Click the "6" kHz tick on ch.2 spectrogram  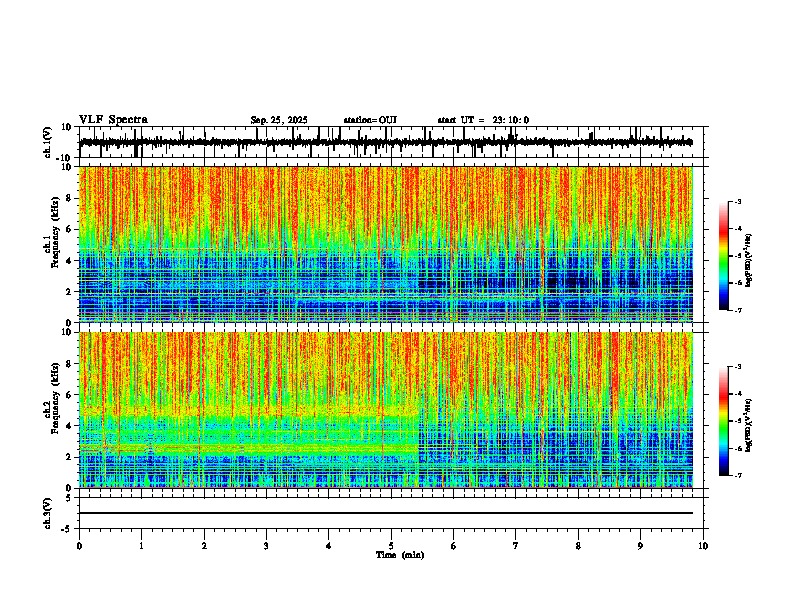pos(70,395)
